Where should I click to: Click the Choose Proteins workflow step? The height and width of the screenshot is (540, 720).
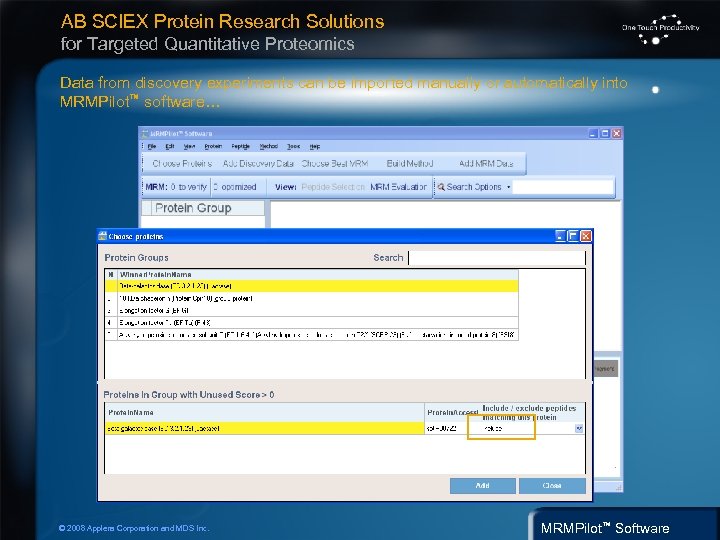click(x=182, y=163)
